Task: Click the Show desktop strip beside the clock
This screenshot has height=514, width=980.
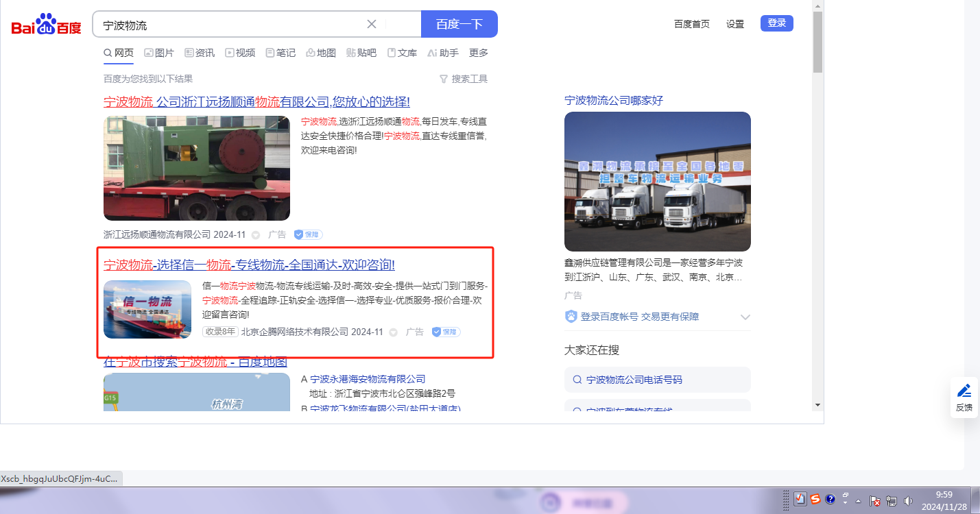Action: pos(976,500)
